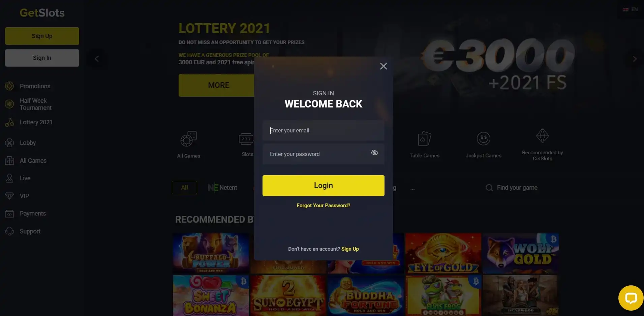644x316 pixels.
Task: Open the Forgot Your Password link
Action: pos(323,206)
